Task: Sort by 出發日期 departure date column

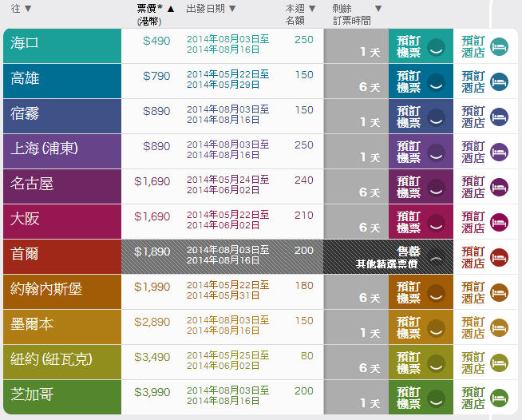Action: pos(231,9)
